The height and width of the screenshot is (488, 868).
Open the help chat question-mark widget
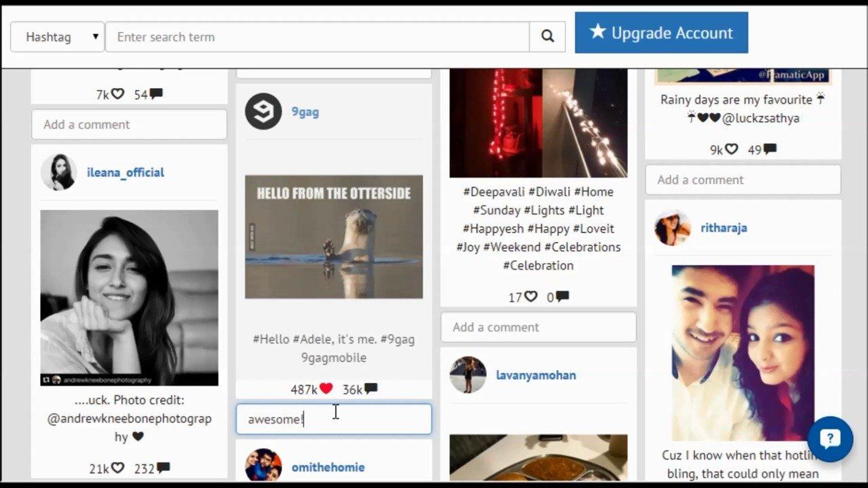tap(830, 439)
